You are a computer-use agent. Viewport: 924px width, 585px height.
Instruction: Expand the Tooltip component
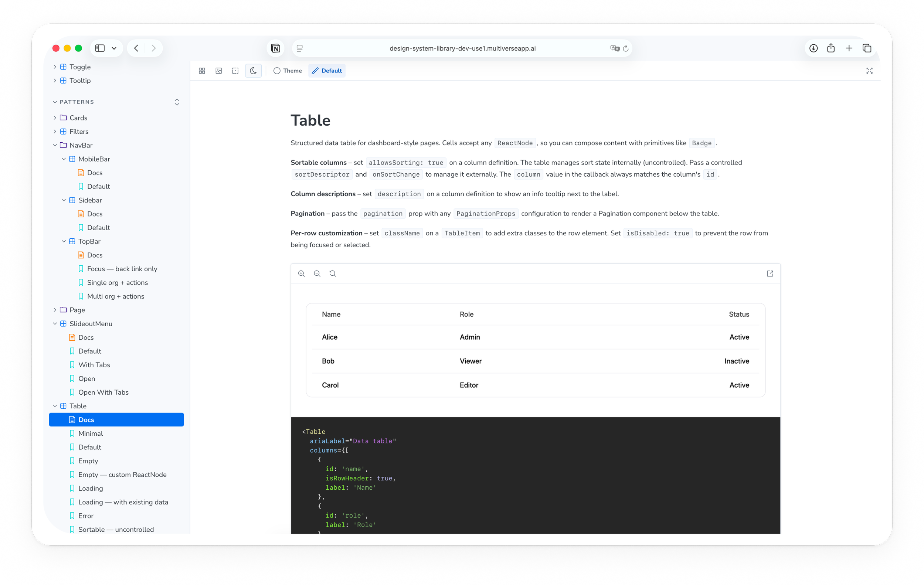tap(55, 81)
